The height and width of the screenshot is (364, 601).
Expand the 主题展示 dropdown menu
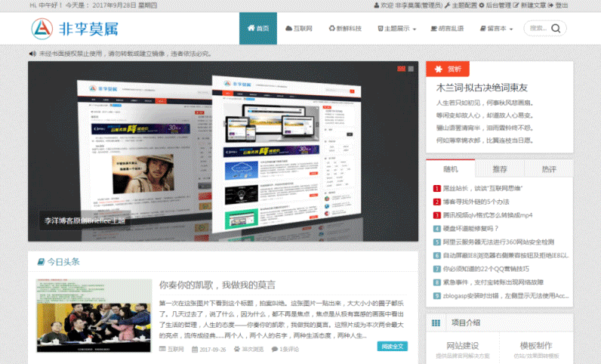pyautogui.click(x=396, y=29)
